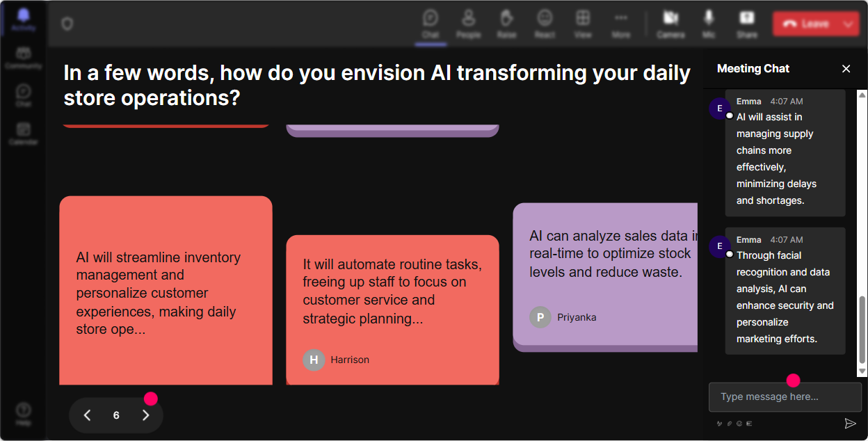868x441 pixels.
Task: Go to the next response page
Action: point(145,415)
